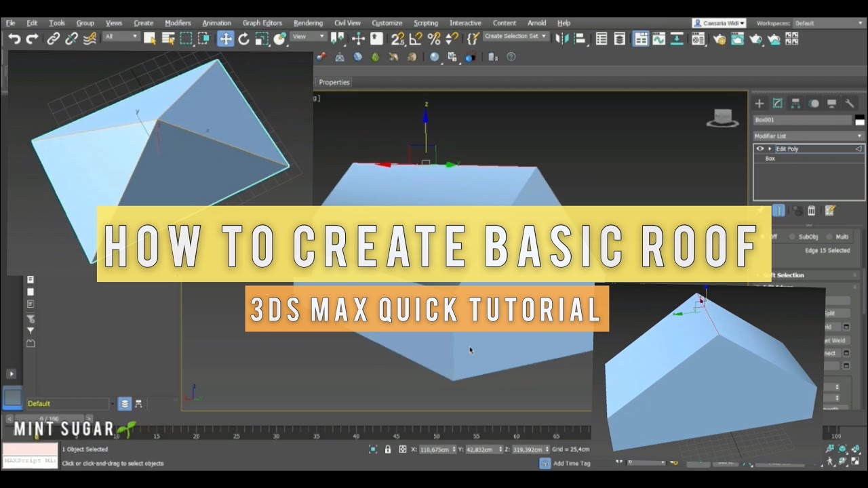
Task: Open the Create Selection Set dropdown
Action: (516, 36)
